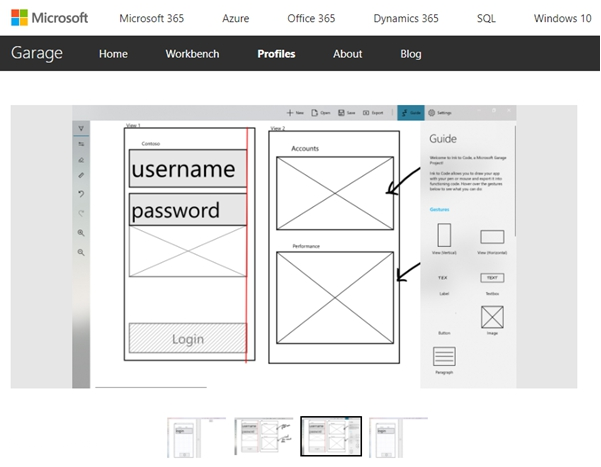Open the Workbench menu item

click(x=192, y=54)
